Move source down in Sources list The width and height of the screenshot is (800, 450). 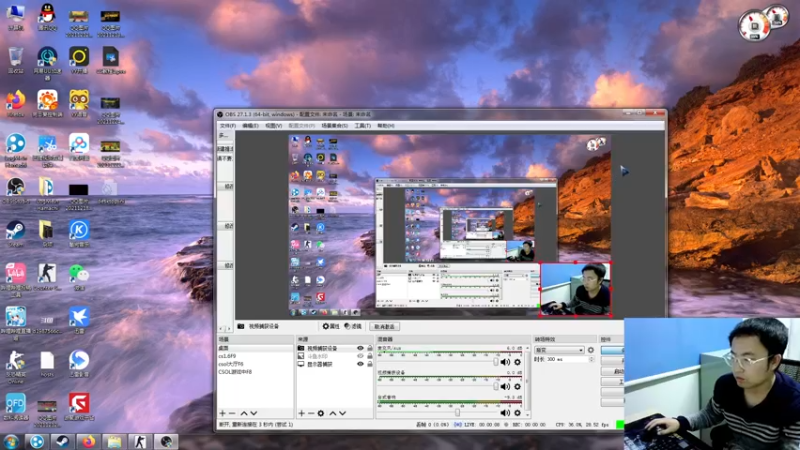click(342, 413)
